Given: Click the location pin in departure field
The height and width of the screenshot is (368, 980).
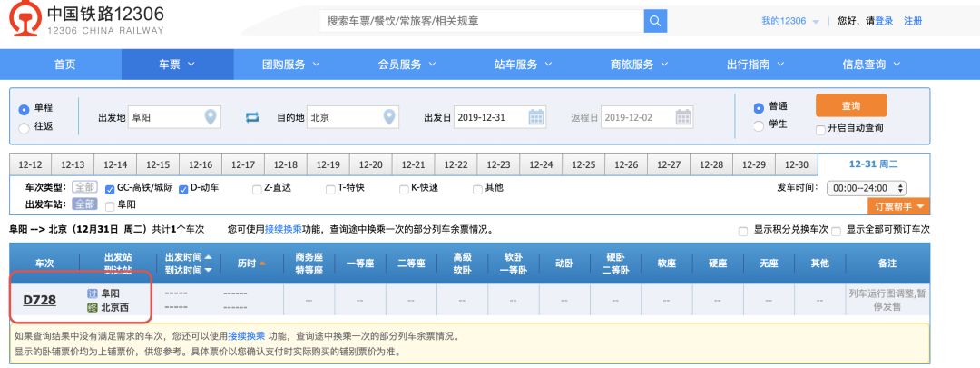Looking at the screenshot, I should (x=211, y=117).
